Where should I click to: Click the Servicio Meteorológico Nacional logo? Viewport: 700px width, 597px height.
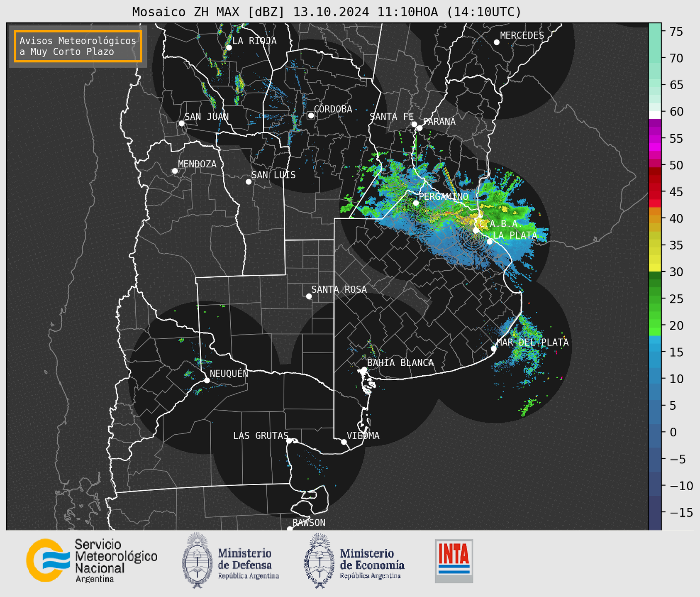coord(92,561)
